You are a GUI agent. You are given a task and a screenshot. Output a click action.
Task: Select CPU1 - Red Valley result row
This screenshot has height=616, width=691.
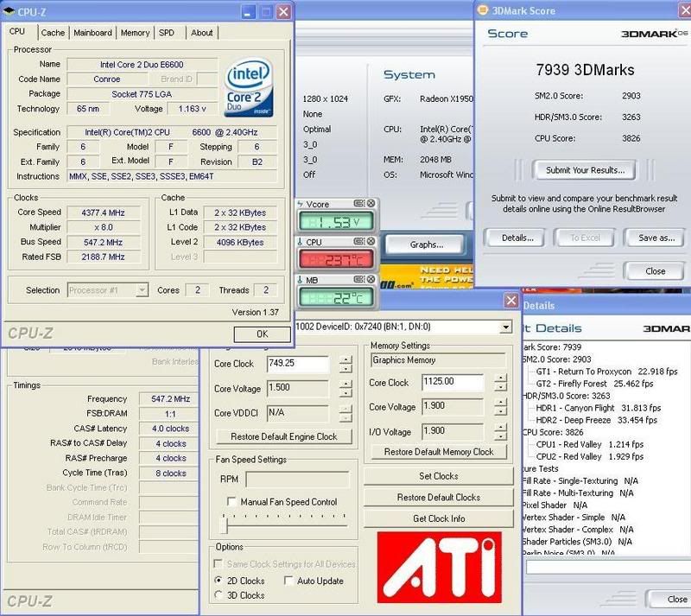(590, 444)
